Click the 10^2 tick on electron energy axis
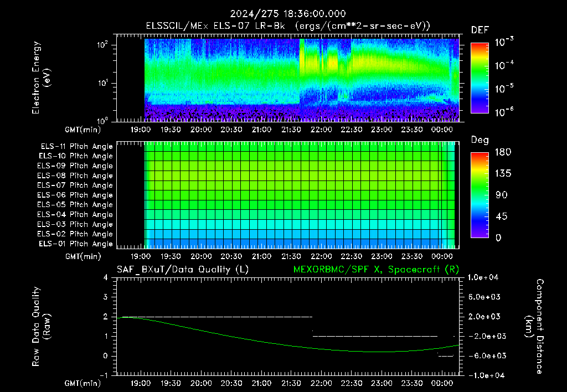Screen dimensions: 567x392 [102, 45]
